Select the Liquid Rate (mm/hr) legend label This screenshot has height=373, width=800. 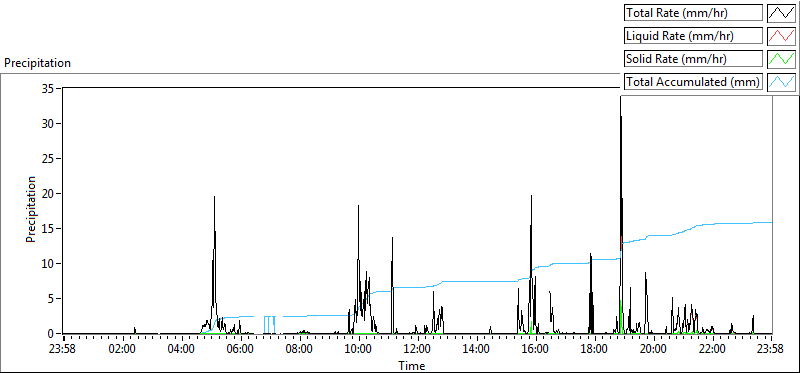click(x=693, y=36)
